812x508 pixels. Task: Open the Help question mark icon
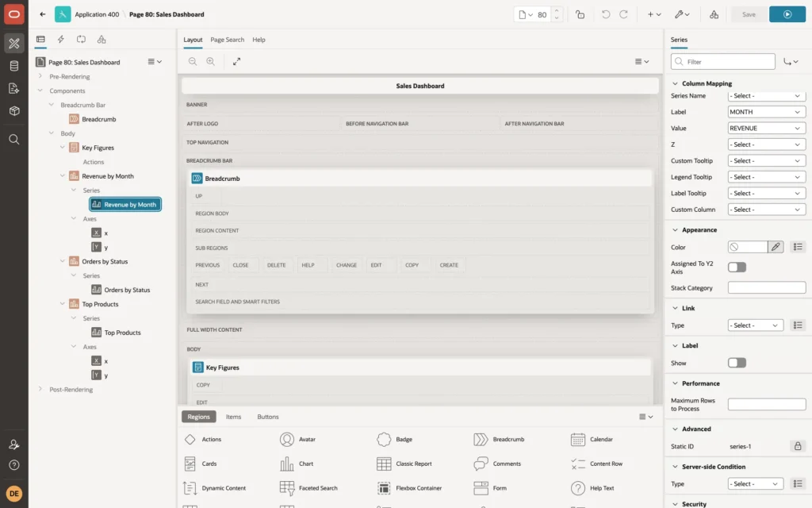[14, 465]
